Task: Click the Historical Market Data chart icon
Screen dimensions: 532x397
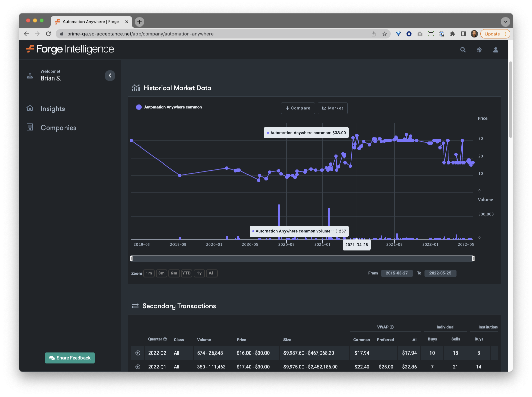Action: click(135, 88)
